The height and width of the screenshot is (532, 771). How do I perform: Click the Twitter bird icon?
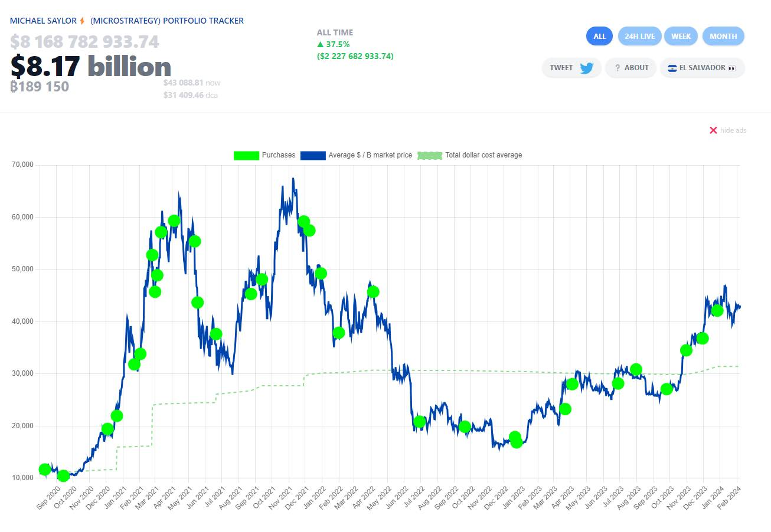pos(586,68)
